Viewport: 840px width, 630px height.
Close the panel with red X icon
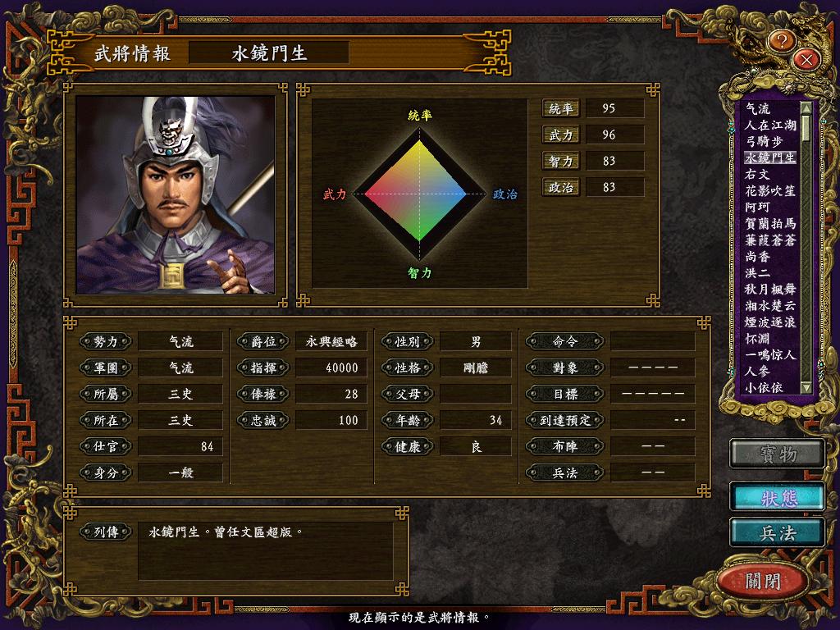tap(806, 59)
